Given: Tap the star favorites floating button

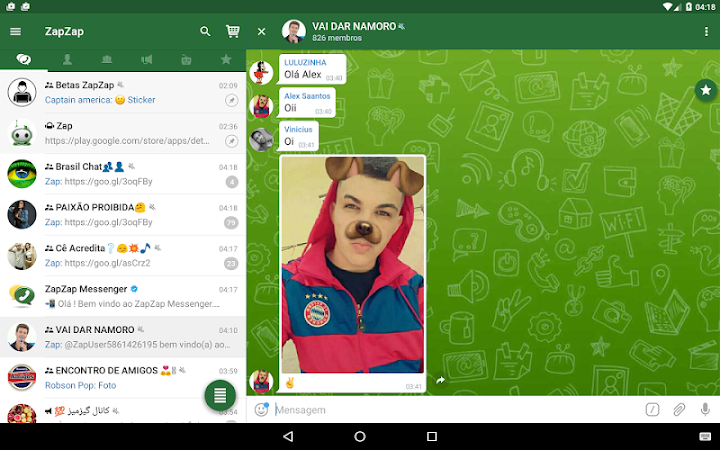Looking at the screenshot, I should coord(706,90).
